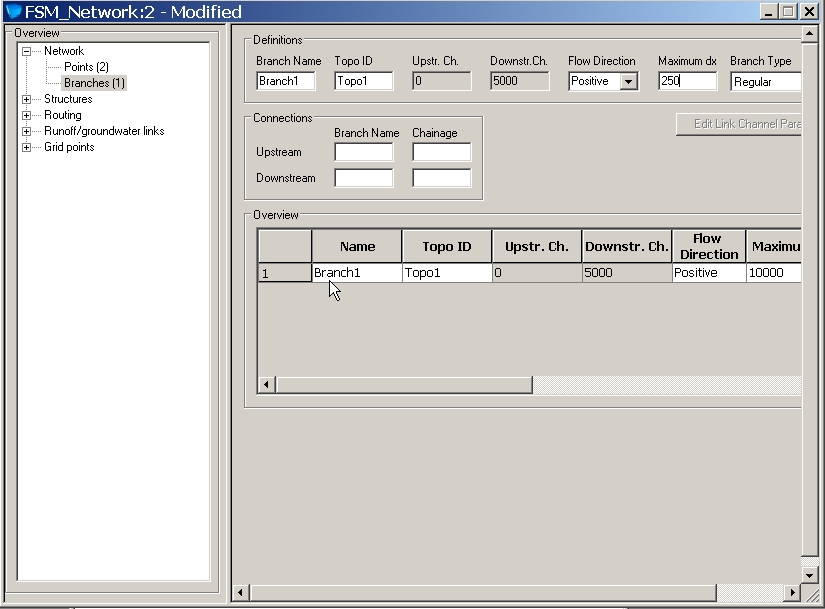Click the Branch1 cell in the table
825x609 pixels.
pyautogui.click(x=357, y=273)
